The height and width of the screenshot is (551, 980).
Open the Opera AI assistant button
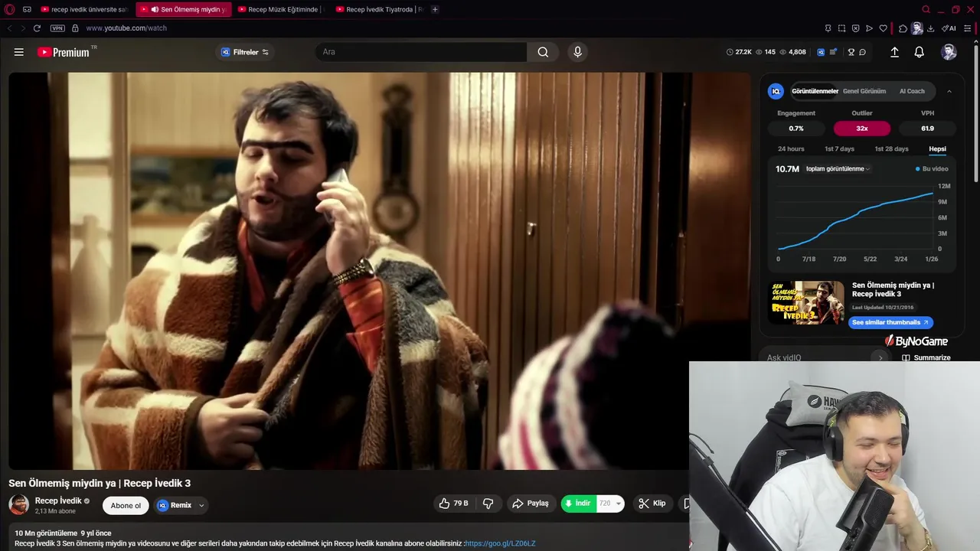point(949,28)
